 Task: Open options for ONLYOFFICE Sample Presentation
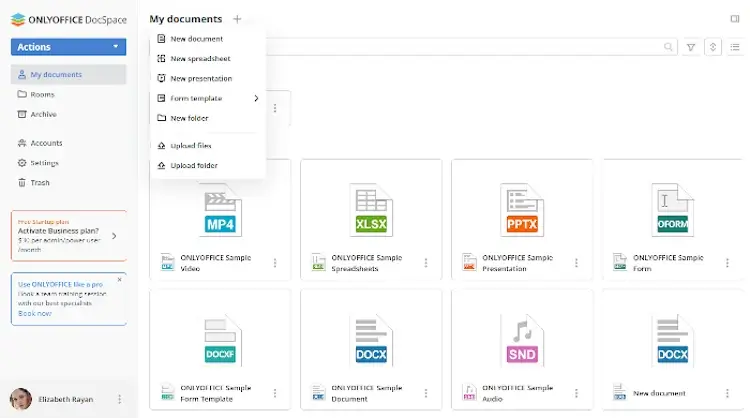[576, 263]
